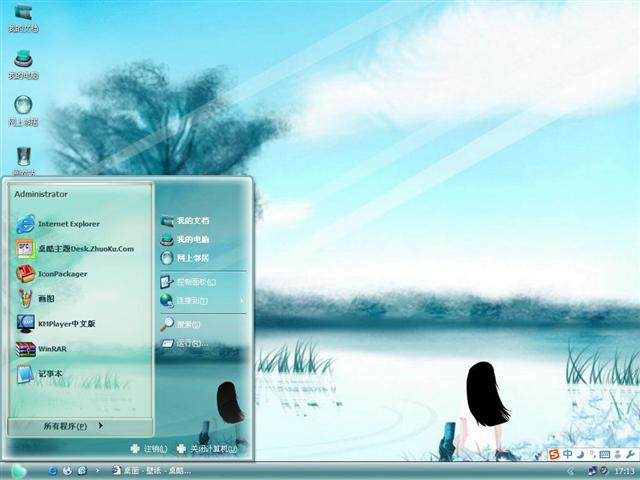Open 网上邻居 in the start menu right pane

point(185,258)
